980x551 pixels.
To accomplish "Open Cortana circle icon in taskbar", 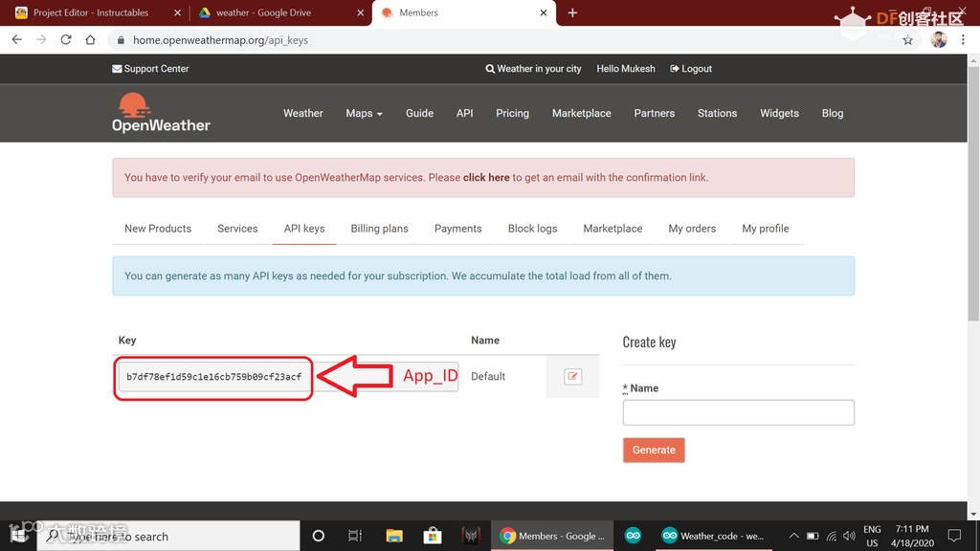I will [318, 536].
